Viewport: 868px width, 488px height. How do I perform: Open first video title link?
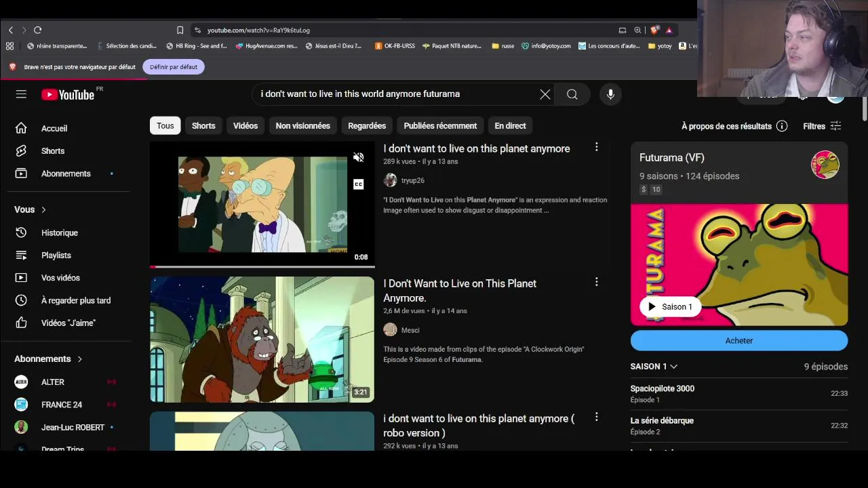477,148
